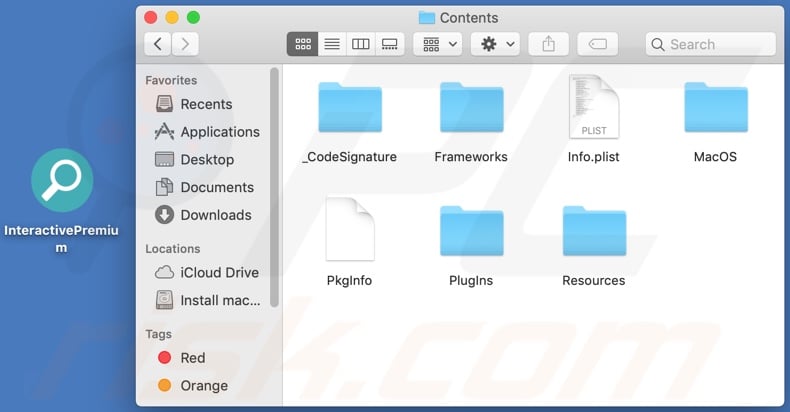Viewport: 790px width, 412px height.
Task: Minimize the window with the yellow button
Action: tap(172, 18)
